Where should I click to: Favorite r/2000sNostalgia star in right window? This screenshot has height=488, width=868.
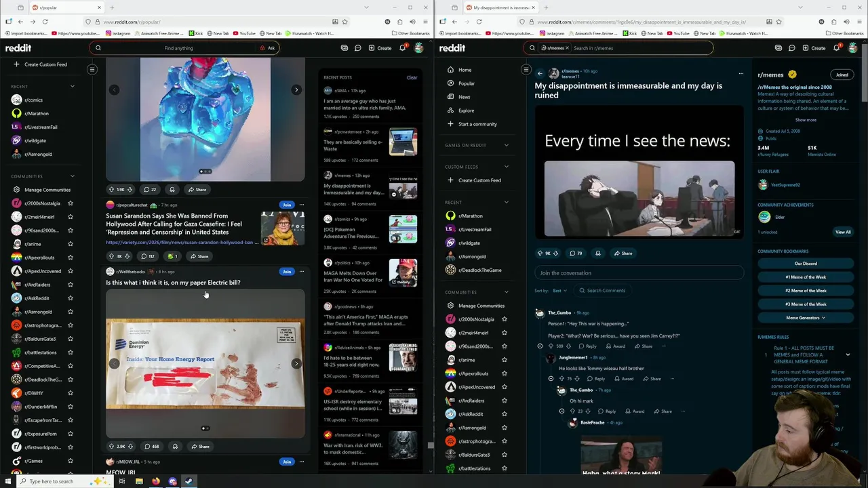coord(504,319)
